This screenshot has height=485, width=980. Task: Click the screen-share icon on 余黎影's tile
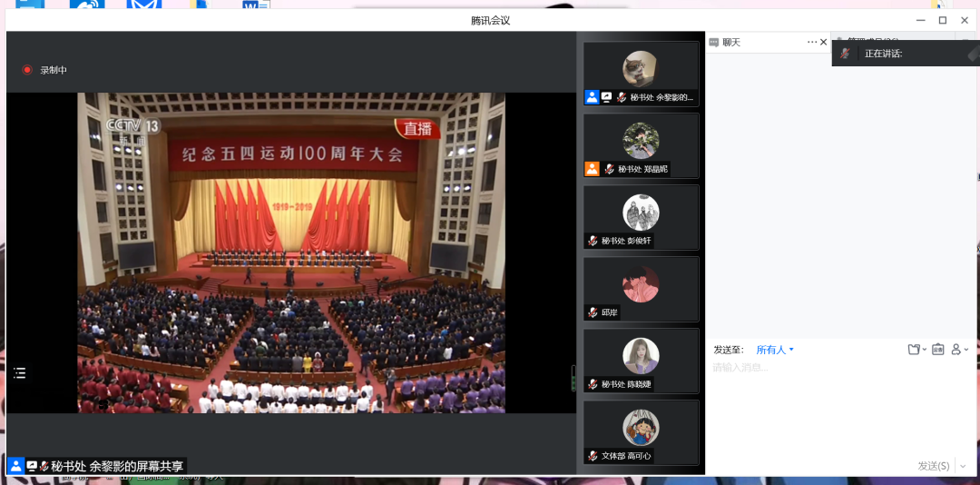pyautogui.click(x=607, y=97)
